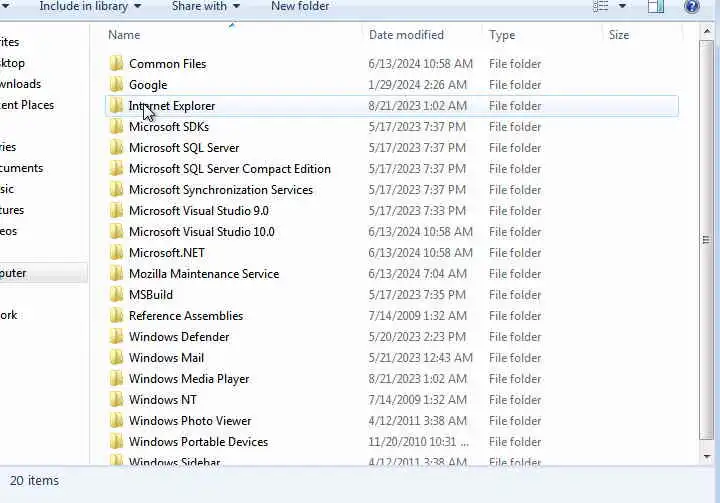Click the Common Files folder name
720x503 pixels.
click(x=168, y=64)
